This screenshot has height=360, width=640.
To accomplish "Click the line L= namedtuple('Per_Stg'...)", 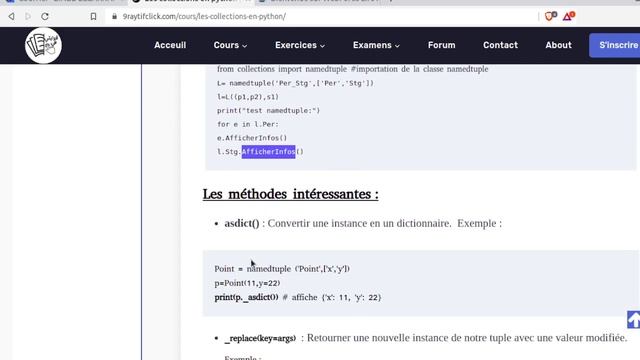I will tap(295, 83).
